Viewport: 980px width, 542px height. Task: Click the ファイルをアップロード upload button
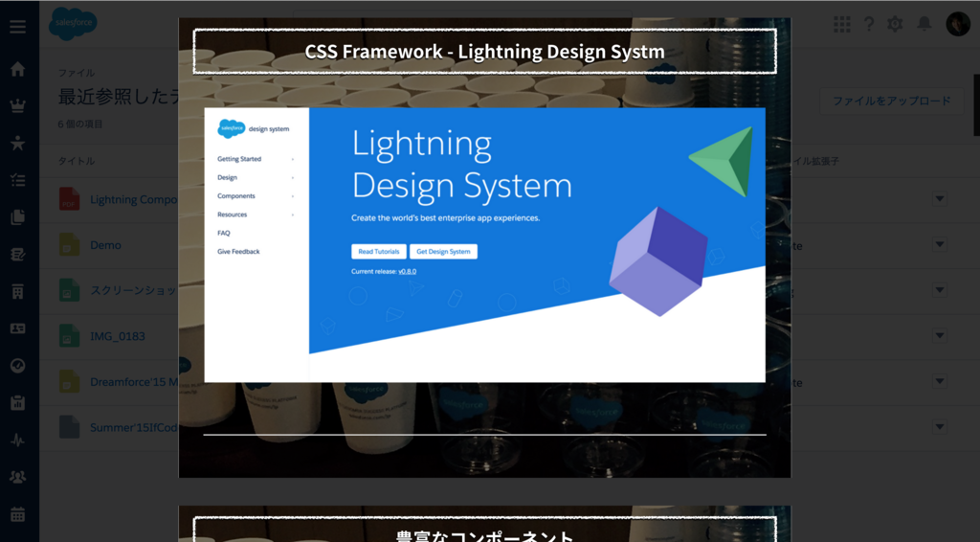click(892, 101)
